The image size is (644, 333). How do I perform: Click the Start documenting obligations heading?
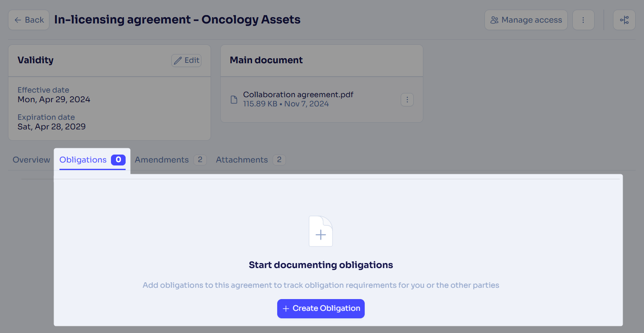coord(321,265)
